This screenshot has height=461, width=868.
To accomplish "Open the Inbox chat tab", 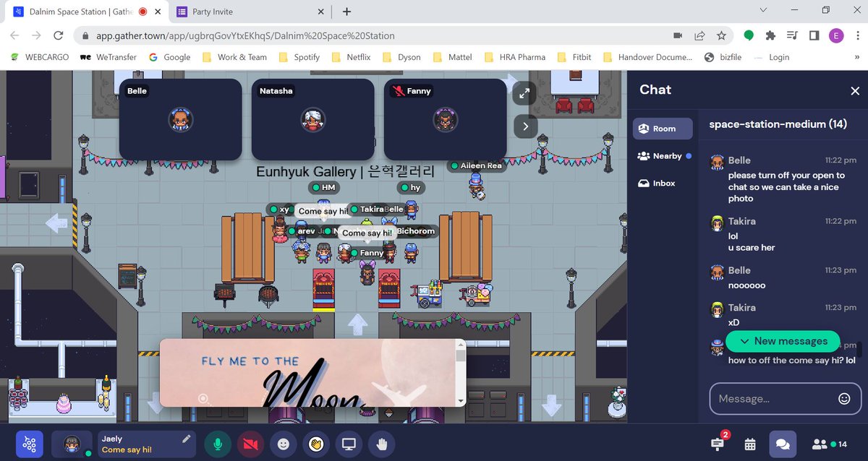I will click(x=663, y=184).
